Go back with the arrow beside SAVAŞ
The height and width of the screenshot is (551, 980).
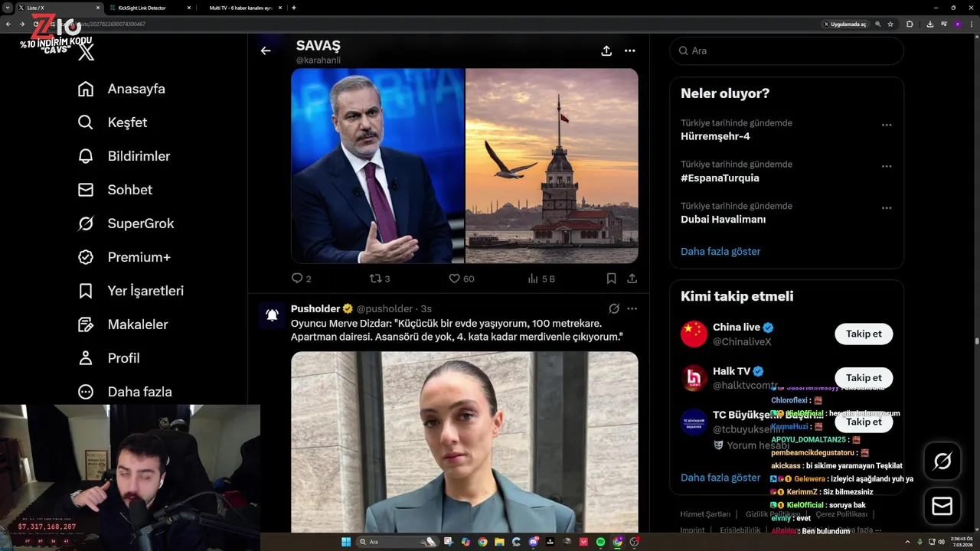266,51
